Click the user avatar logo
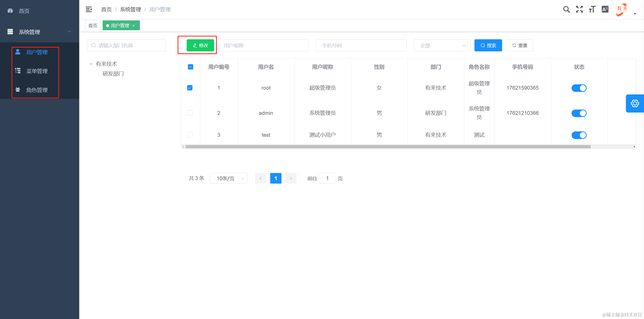644x319 pixels. pyautogui.click(x=622, y=10)
